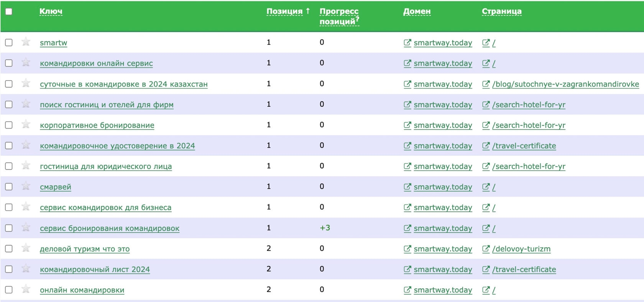Open external link icon for /delovoy-turizm page

coord(486,249)
